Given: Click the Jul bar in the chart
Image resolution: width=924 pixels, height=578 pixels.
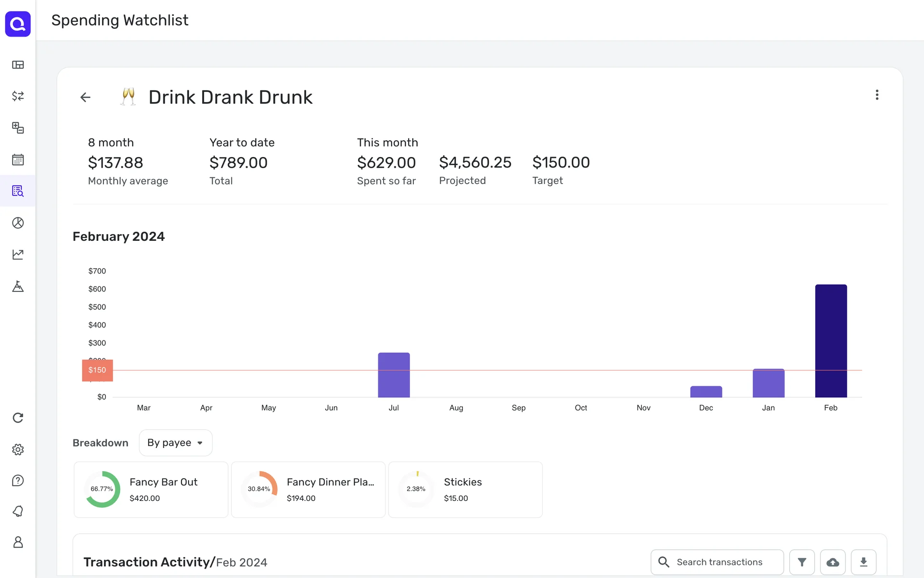Looking at the screenshot, I should [394, 375].
